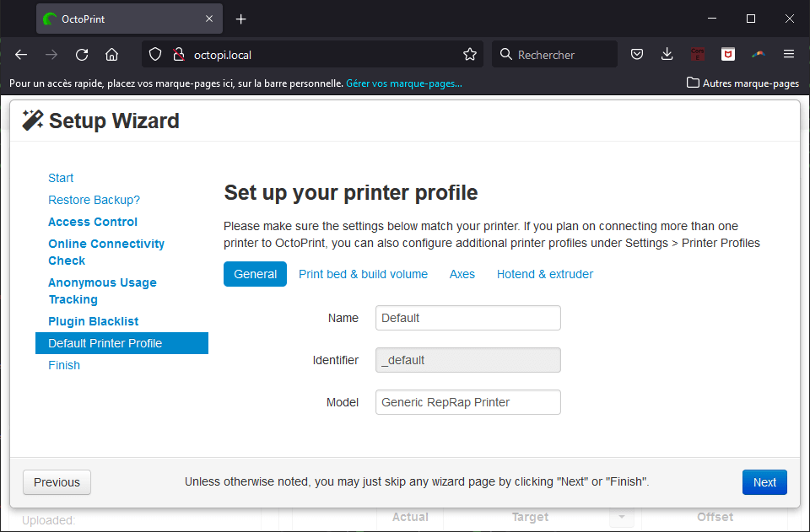Screen dimensions: 810x532
Task: Open the Hotend & extruder tab
Action: [545, 274]
